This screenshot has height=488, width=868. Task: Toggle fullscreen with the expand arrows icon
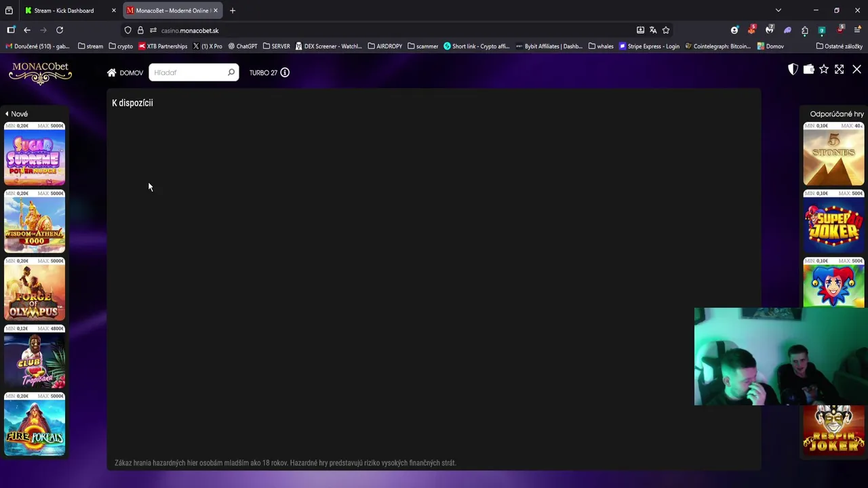point(840,69)
